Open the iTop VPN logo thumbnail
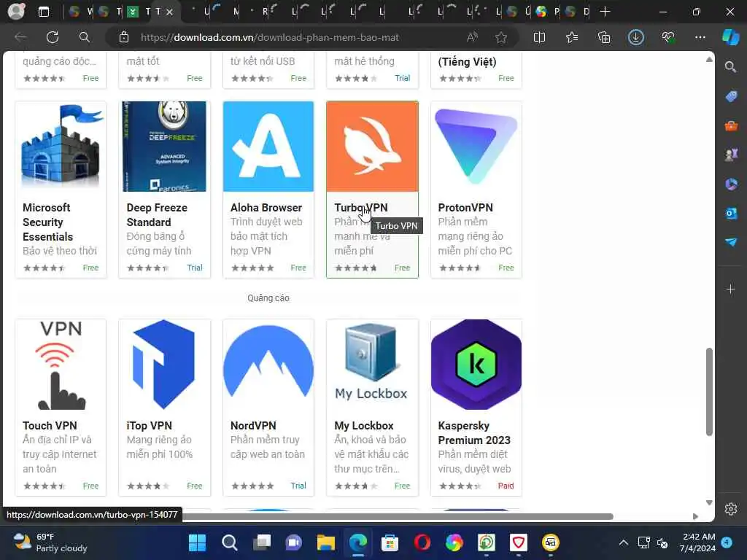 [x=164, y=365]
